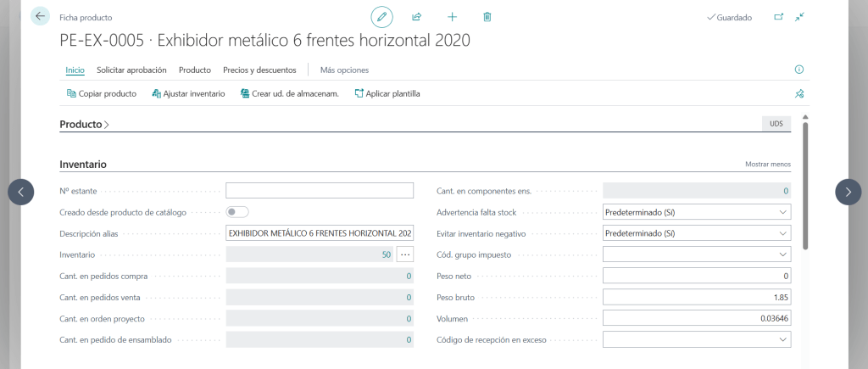
Task: Click Mostrar menos link
Action: (767, 165)
